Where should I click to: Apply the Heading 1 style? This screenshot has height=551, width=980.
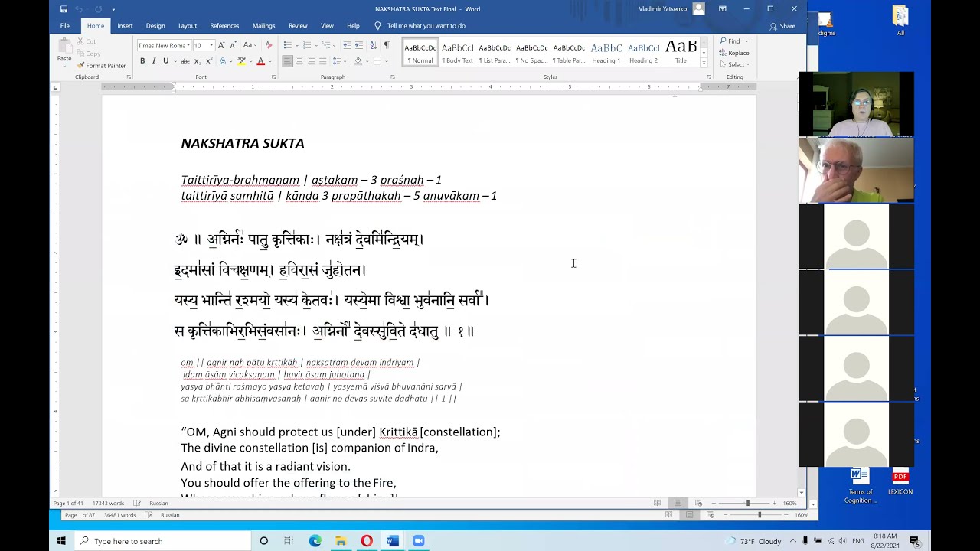[x=606, y=52]
